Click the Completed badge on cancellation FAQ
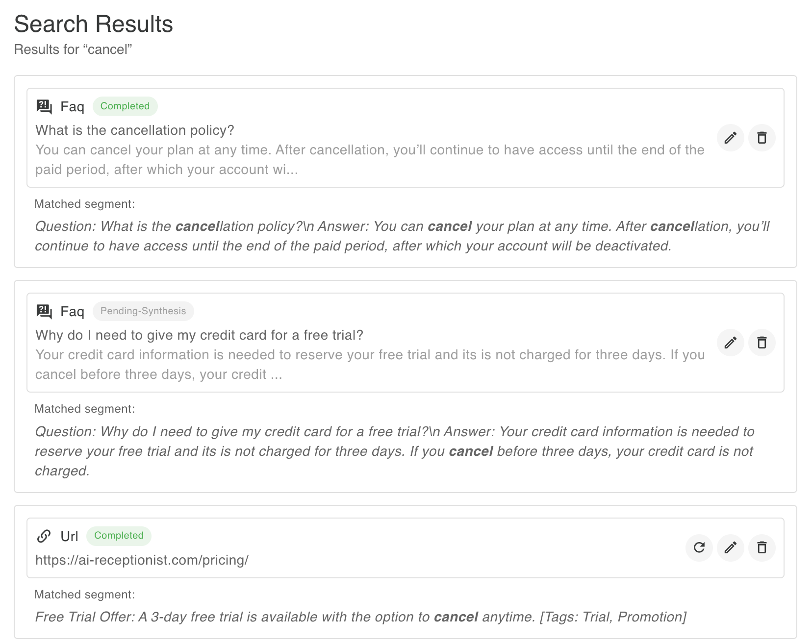 click(125, 106)
